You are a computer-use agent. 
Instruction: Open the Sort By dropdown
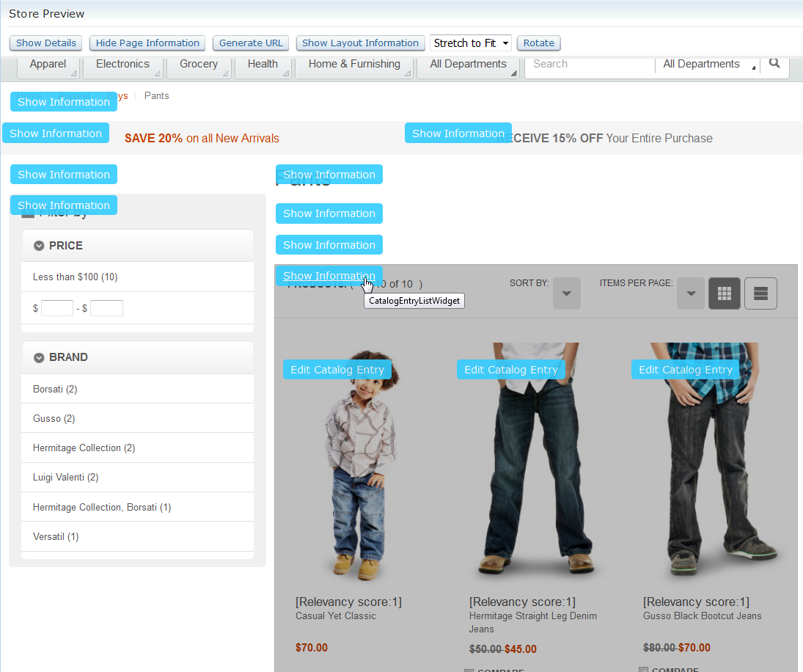coord(566,293)
